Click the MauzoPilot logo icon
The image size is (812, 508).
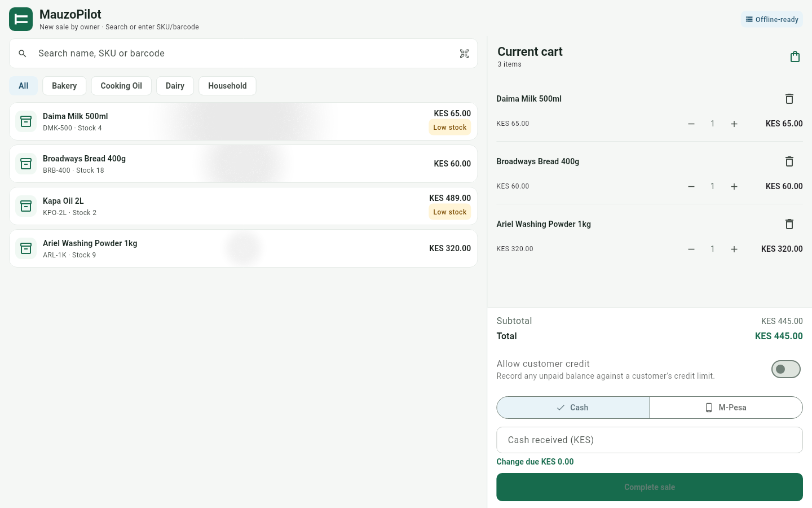click(21, 19)
